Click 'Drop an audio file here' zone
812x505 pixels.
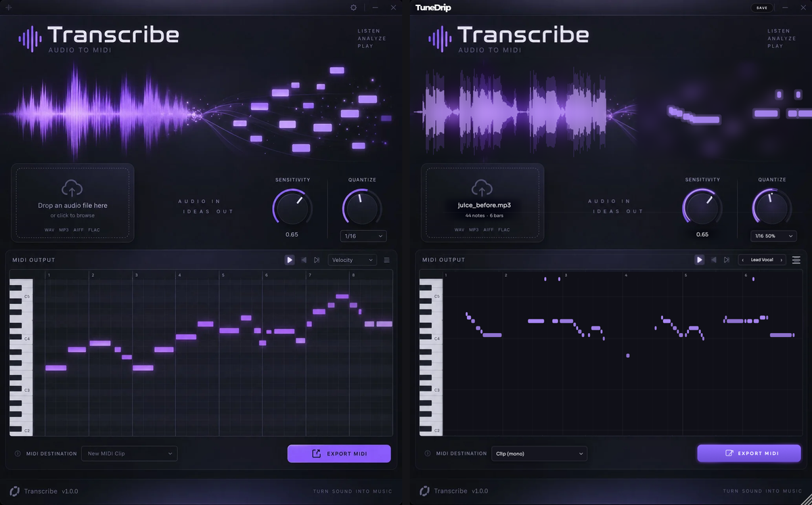72,202
